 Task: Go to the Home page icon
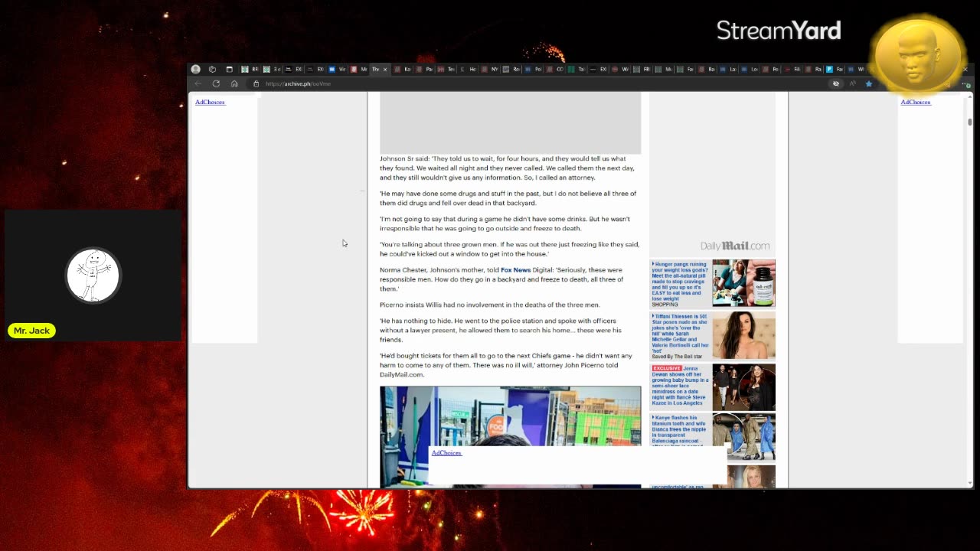point(234,83)
